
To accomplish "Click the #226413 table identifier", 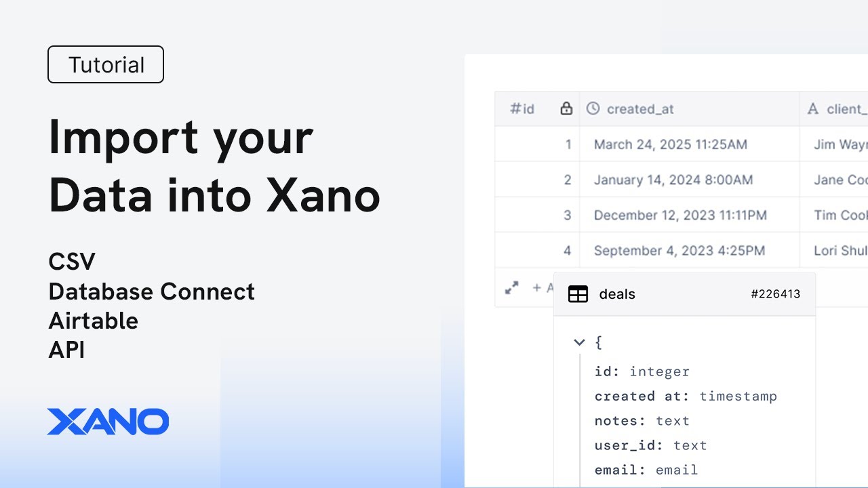I will [x=775, y=293].
